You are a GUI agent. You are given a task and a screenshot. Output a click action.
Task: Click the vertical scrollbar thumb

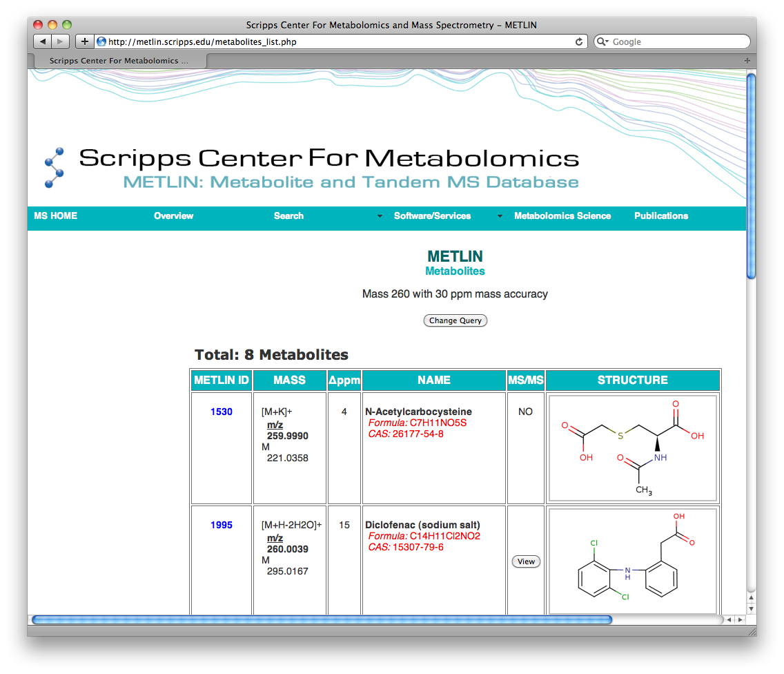click(x=751, y=175)
